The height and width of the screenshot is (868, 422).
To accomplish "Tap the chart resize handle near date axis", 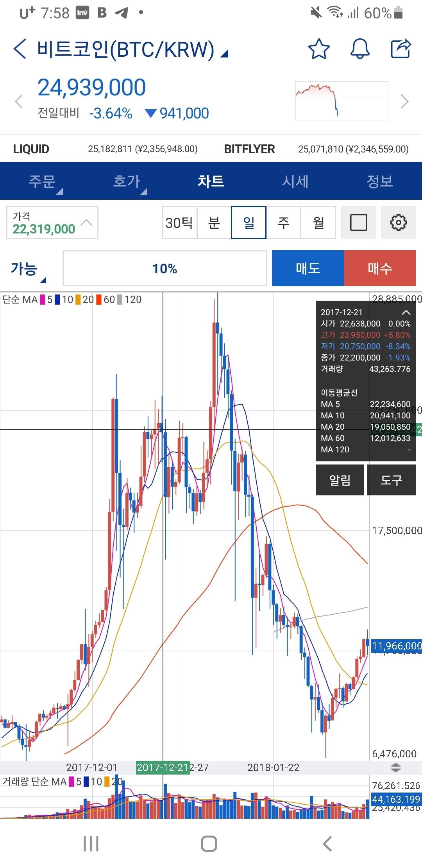I will pos(395,768).
